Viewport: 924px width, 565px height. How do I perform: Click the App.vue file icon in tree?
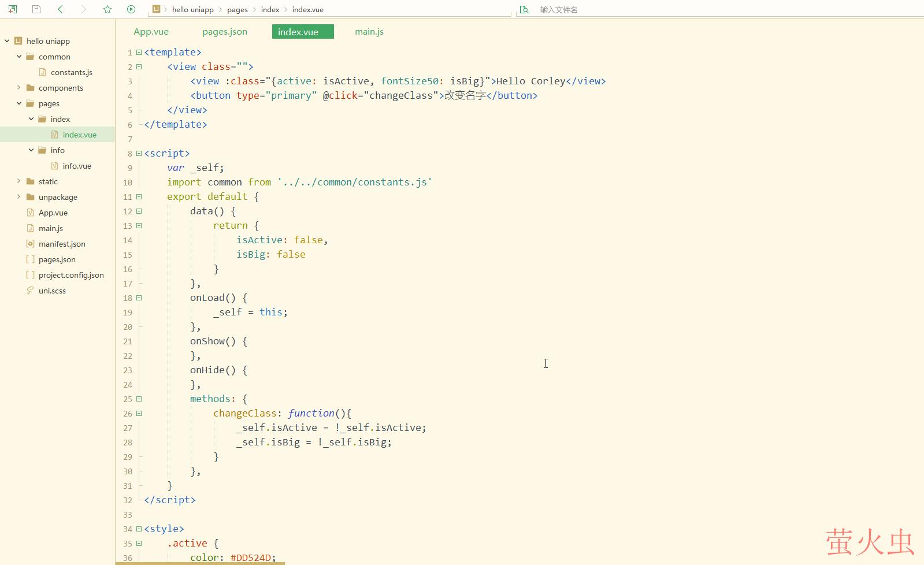pos(30,213)
